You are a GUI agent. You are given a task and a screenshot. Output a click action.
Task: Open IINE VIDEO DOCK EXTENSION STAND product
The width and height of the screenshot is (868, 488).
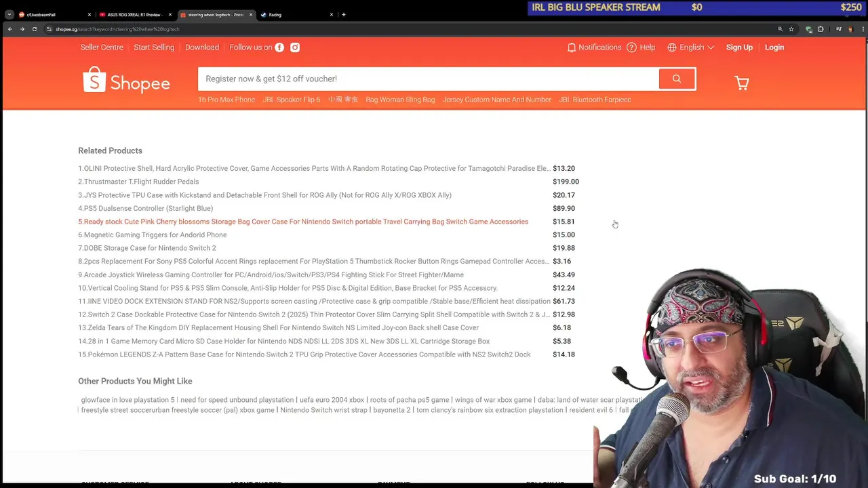(314, 301)
